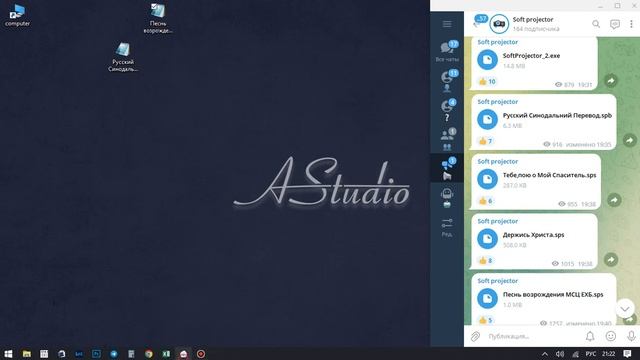Switch input language via "РУС" indicator
Screen dimensions: 640x360
(591, 354)
